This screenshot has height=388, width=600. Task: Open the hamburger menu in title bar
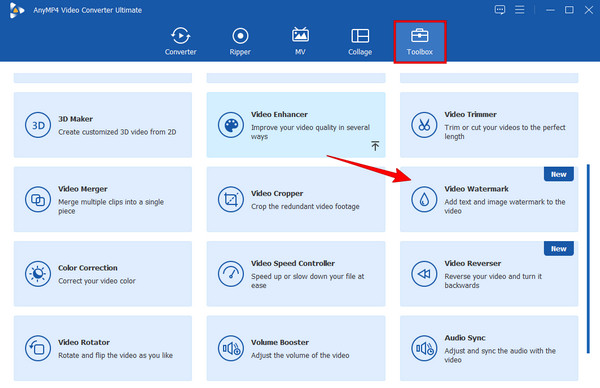pos(520,10)
